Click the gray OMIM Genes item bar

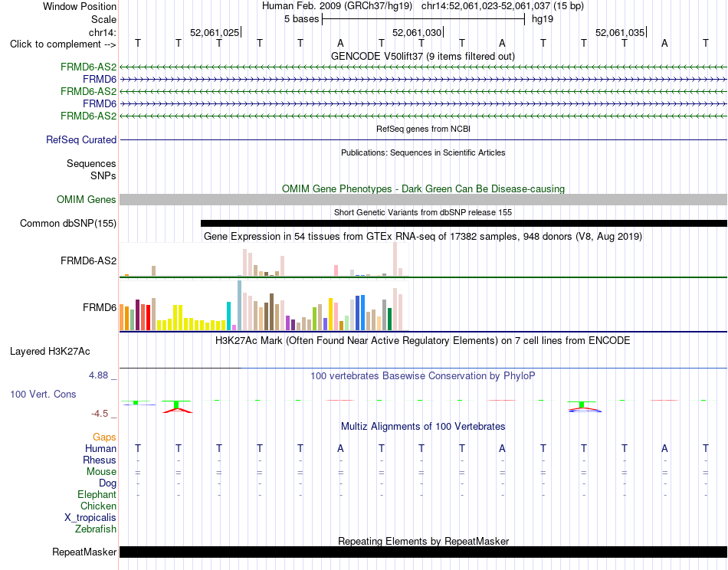point(423,200)
